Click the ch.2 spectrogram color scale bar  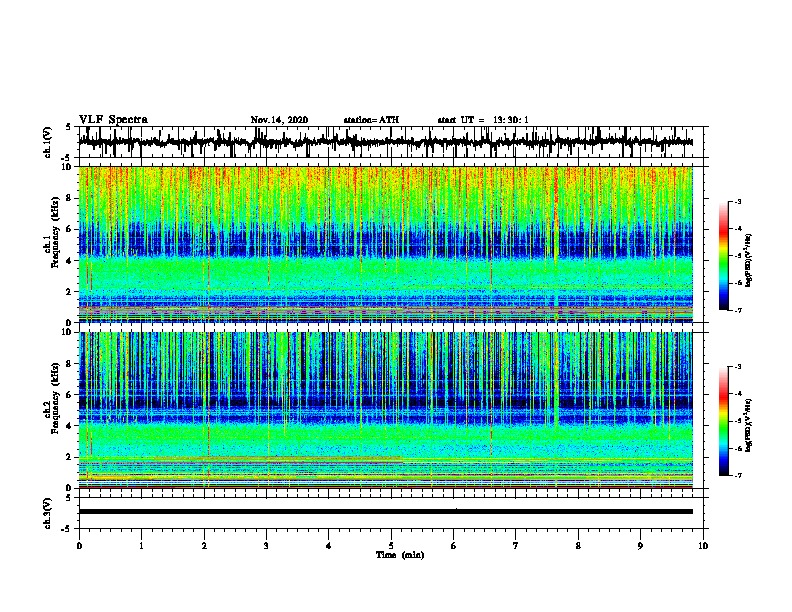(723, 421)
